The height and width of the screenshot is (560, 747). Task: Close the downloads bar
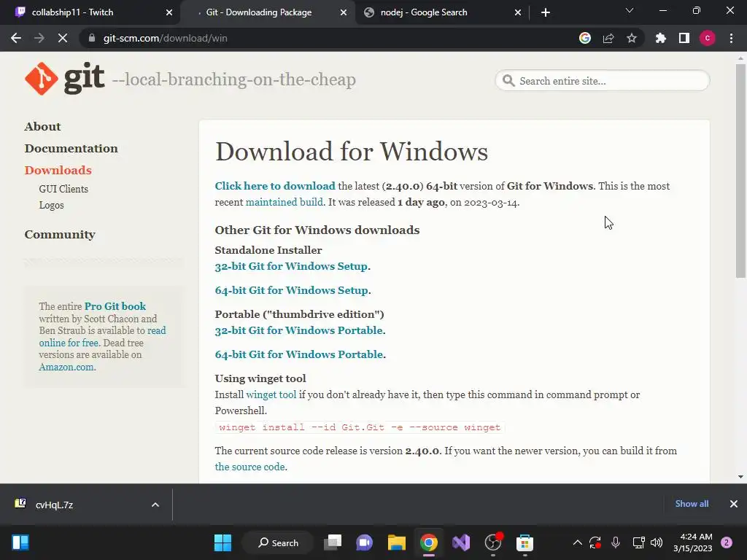(734, 504)
